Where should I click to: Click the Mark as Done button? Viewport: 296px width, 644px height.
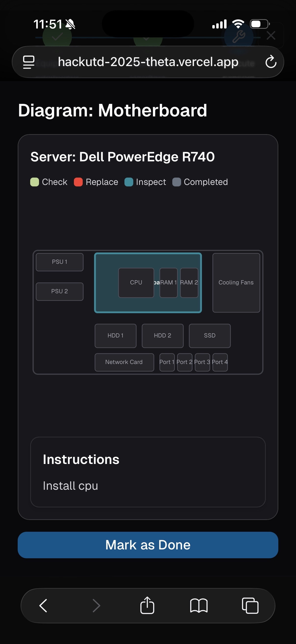pyautogui.click(x=148, y=545)
